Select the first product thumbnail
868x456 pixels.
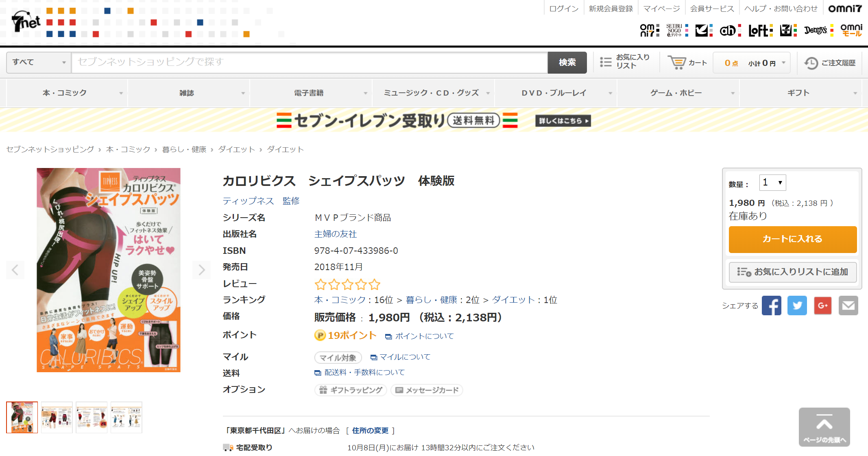click(22, 417)
